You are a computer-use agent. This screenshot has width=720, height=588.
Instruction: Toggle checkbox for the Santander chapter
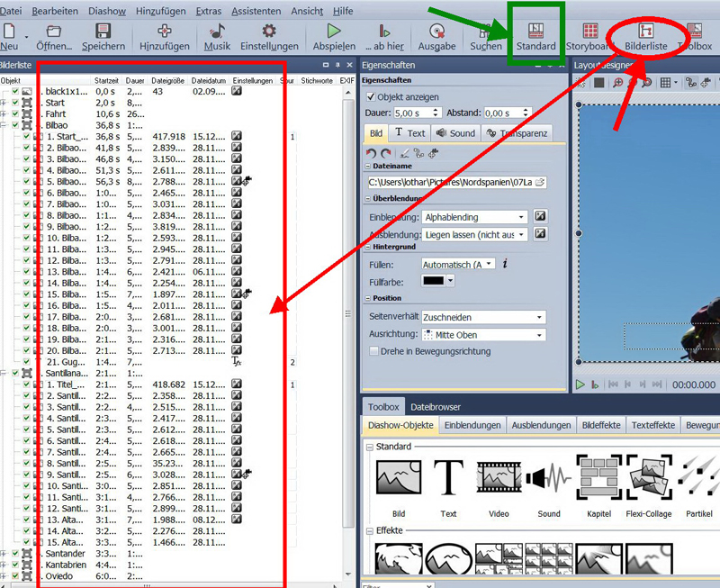coord(15,553)
